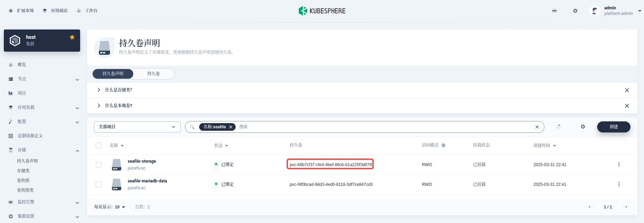Screen dimensions: 644x223
Task: Select 卷快照 volume snapshots
Action: coord(23,180)
